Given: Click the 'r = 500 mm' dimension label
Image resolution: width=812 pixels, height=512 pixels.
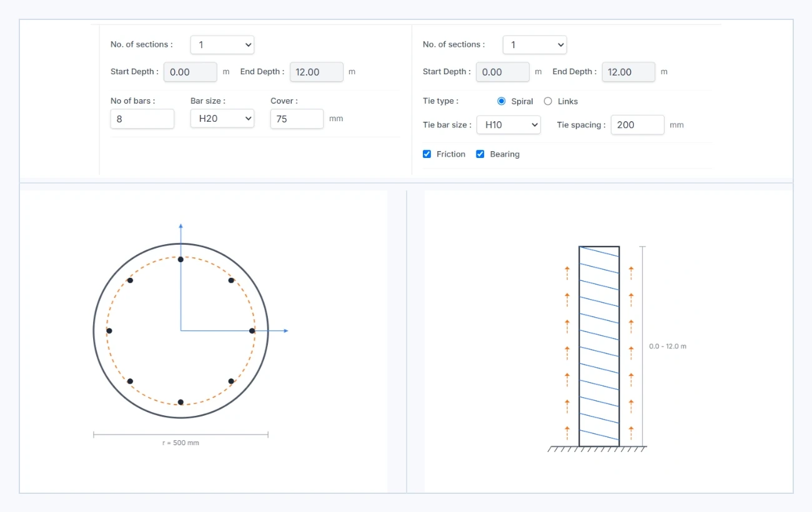Looking at the screenshot, I should coord(181,443).
